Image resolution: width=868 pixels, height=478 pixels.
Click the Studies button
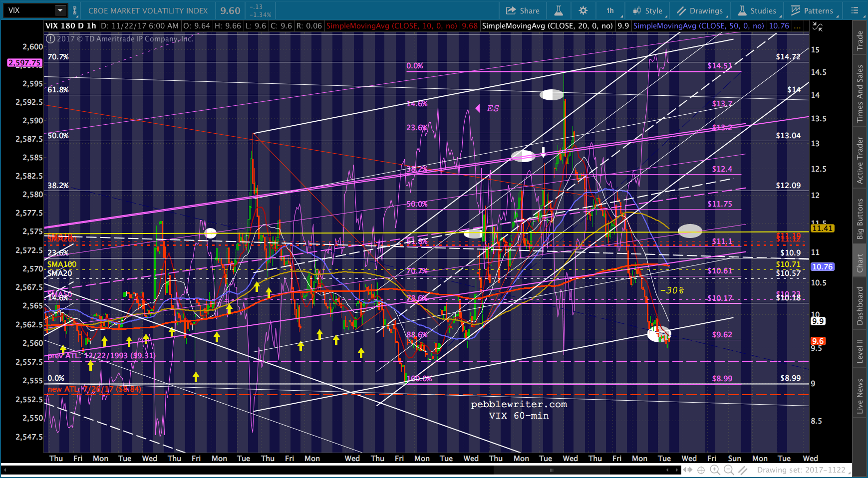point(757,10)
